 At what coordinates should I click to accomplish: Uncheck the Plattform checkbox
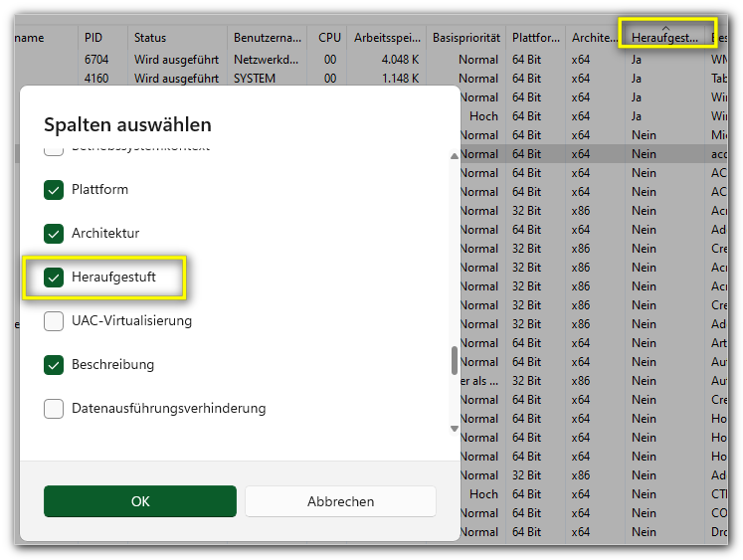click(54, 190)
